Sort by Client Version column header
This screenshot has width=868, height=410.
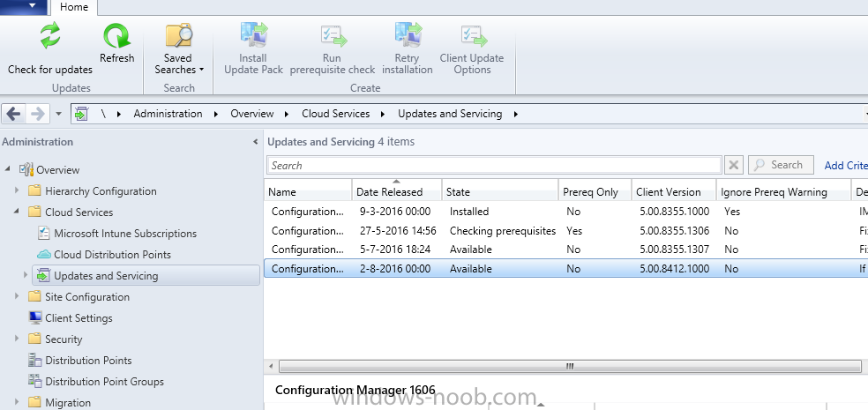point(674,192)
